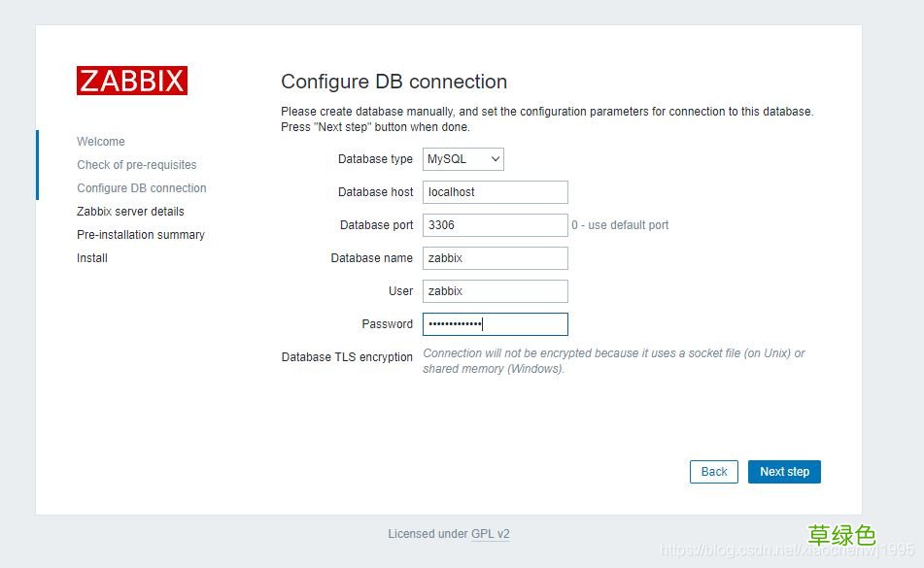Click the 'Please create database manually' instruction text
Screen dimensions: 924x568
click(547, 118)
